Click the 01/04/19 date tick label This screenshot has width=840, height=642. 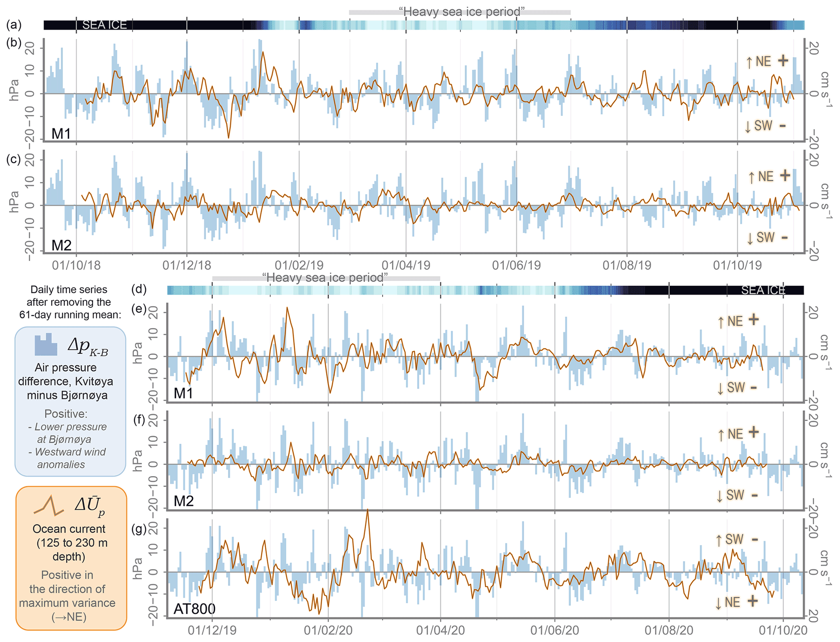(x=406, y=266)
